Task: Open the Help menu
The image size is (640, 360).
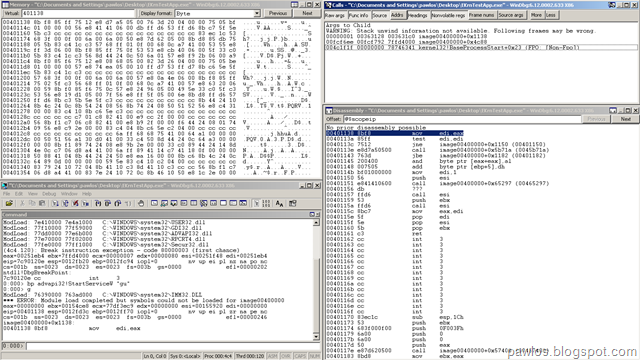Action: tap(87, 194)
